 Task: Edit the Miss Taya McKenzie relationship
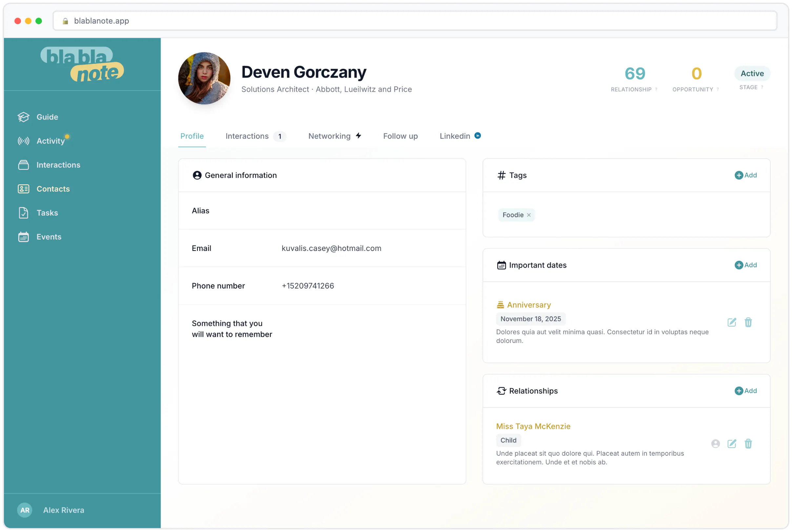pos(732,444)
